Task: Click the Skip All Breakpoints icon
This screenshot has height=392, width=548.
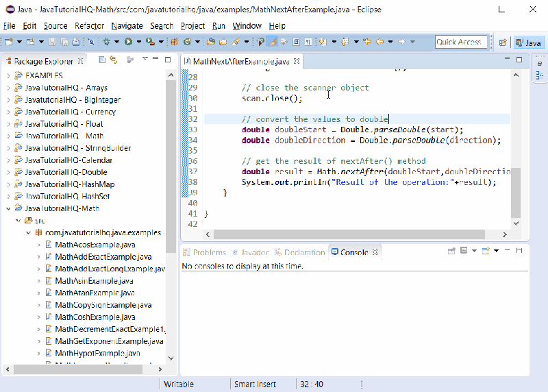Action: [x=91, y=42]
